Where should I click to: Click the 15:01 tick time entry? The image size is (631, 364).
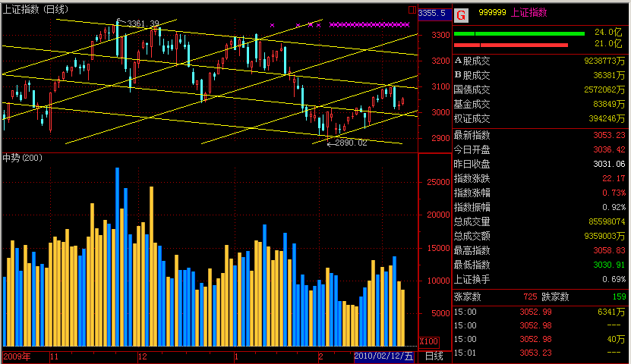pos(465,353)
